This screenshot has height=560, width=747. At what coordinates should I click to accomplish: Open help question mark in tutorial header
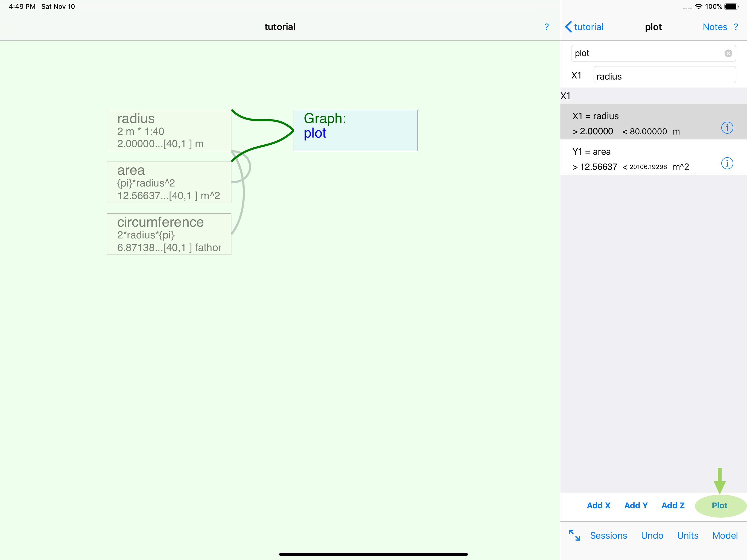tap(546, 27)
